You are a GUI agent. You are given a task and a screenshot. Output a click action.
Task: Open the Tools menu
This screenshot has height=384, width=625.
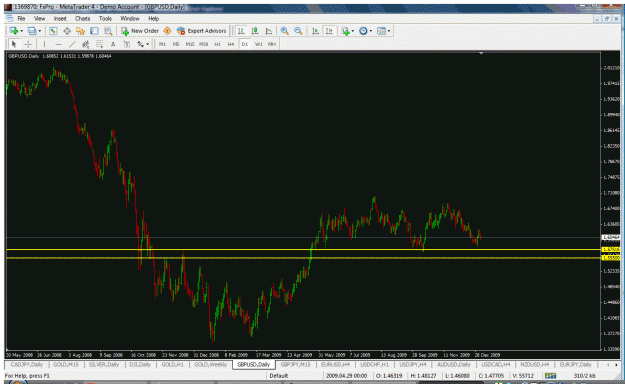coord(105,19)
